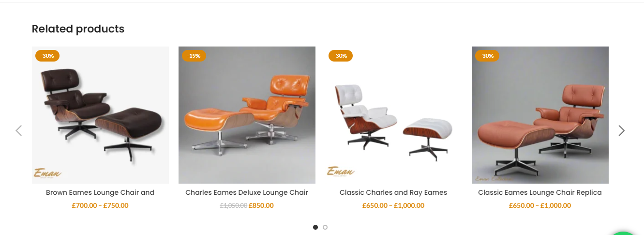The width and height of the screenshot is (644, 235).
Task: Click the -30% badge on white chair
Action: point(341,56)
